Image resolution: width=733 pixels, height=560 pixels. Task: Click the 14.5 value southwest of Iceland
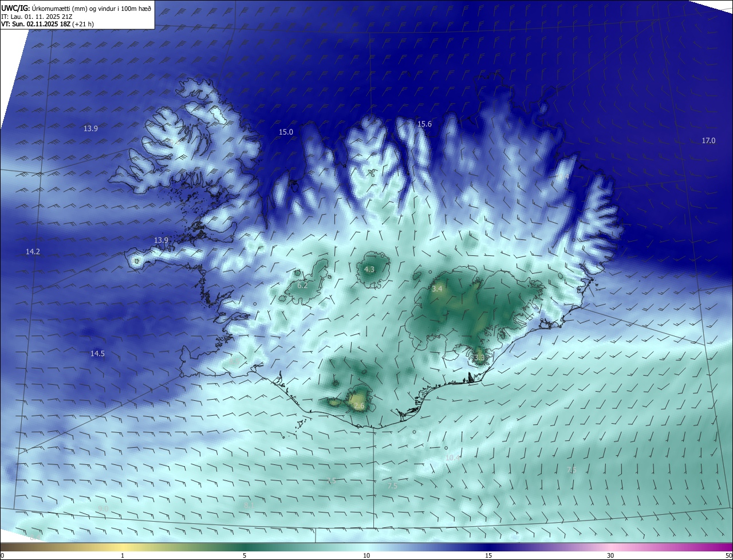97,354
